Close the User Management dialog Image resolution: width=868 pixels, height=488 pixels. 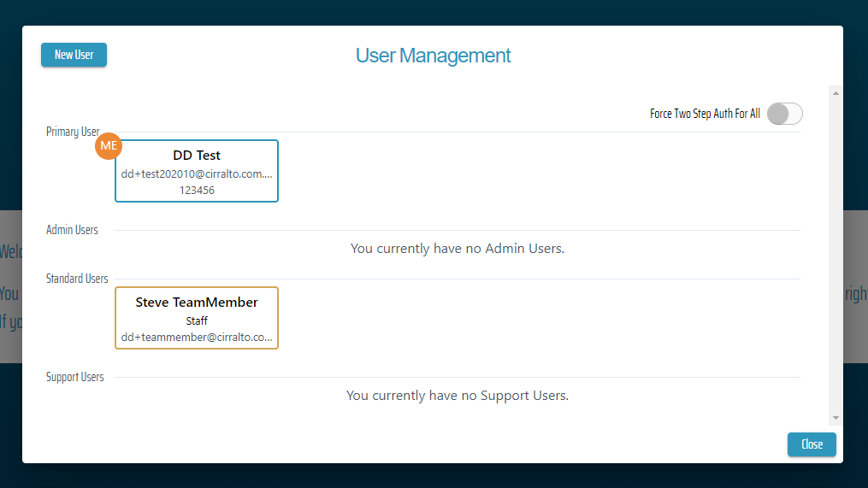pyautogui.click(x=812, y=444)
